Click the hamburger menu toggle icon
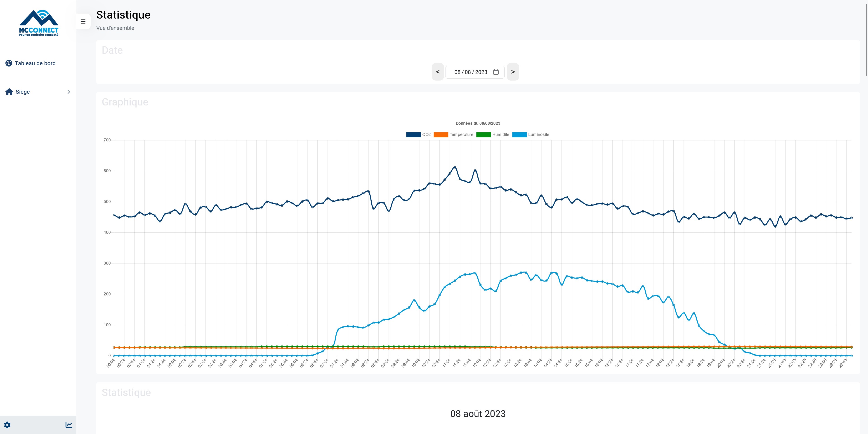This screenshot has width=868, height=434. [x=83, y=21]
